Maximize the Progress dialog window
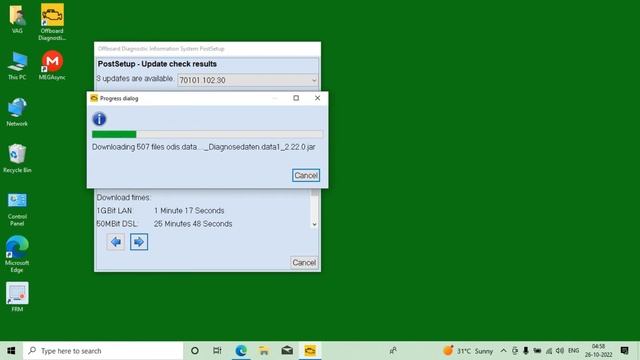 coord(296,98)
